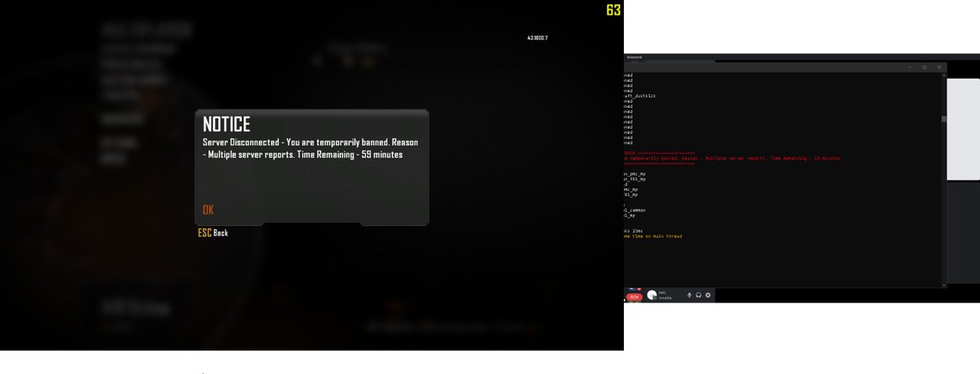
Task: Mute the microphone in Discord user panel
Action: [689, 295]
